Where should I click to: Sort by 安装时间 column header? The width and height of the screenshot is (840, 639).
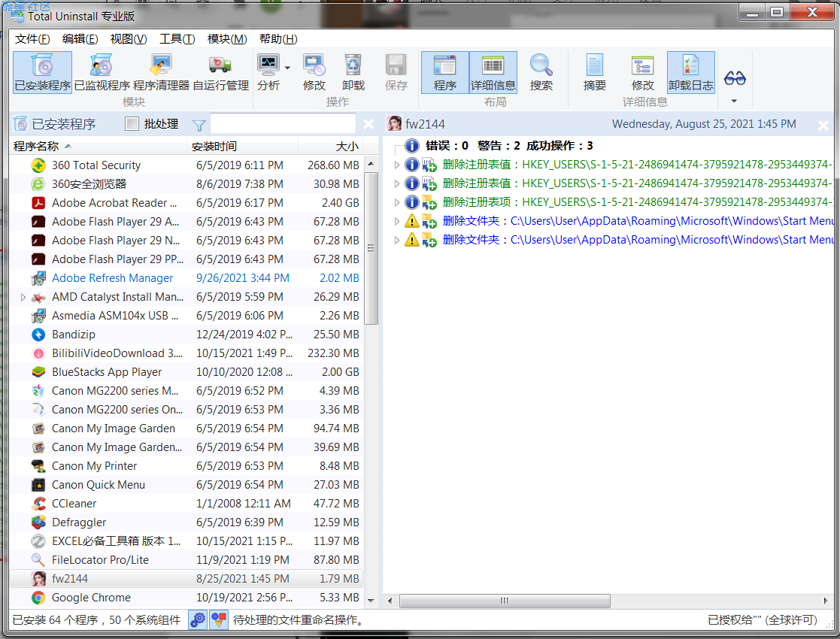click(242, 147)
